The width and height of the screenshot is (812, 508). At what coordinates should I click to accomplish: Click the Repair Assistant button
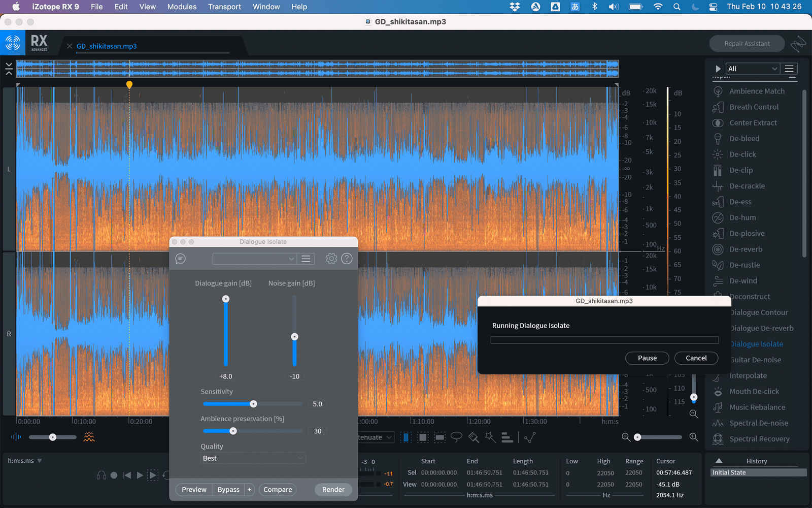(747, 44)
